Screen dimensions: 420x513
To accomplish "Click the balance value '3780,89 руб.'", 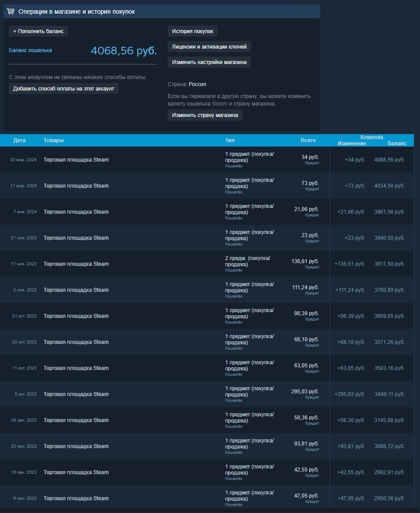I will 389,290.
